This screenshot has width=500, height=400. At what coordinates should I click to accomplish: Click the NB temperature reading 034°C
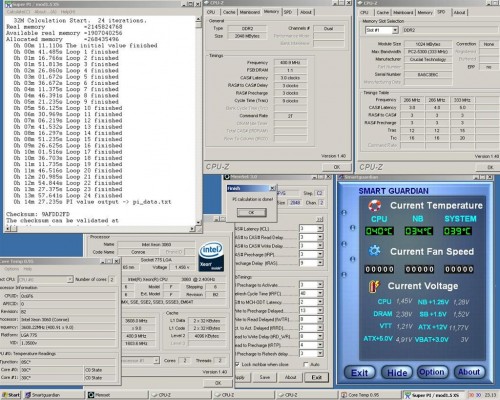pos(419,231)
